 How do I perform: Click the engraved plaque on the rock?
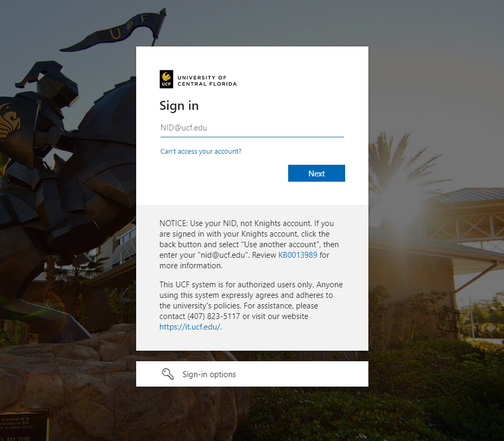(24, 425)
